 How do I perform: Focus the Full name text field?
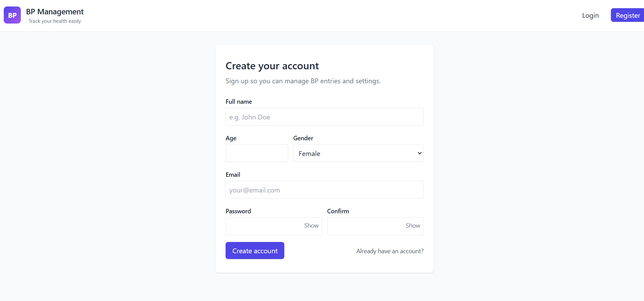coord(324,117)
